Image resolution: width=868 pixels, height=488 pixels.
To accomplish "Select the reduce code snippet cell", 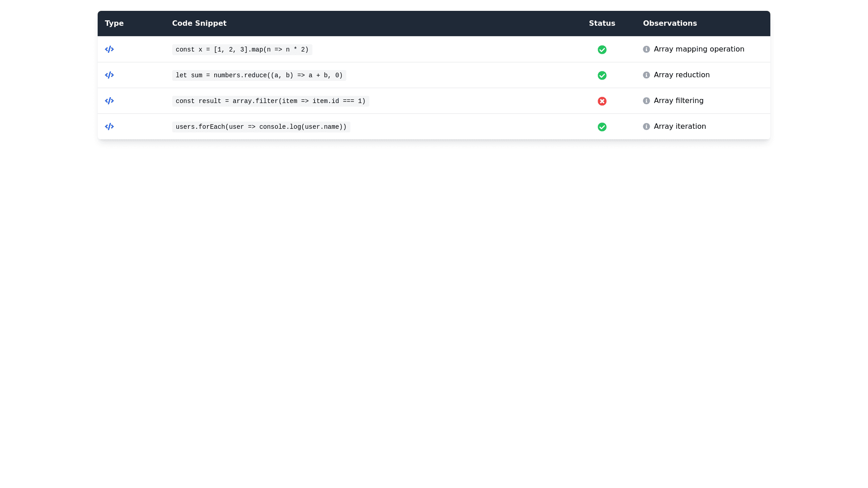I will [259, 75].
